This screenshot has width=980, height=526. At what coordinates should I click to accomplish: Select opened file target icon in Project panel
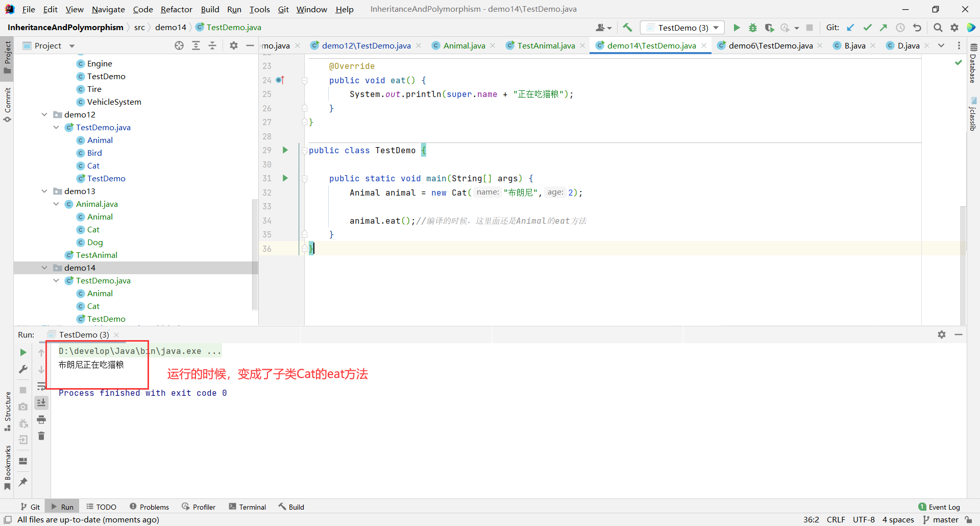pos(179,45)
